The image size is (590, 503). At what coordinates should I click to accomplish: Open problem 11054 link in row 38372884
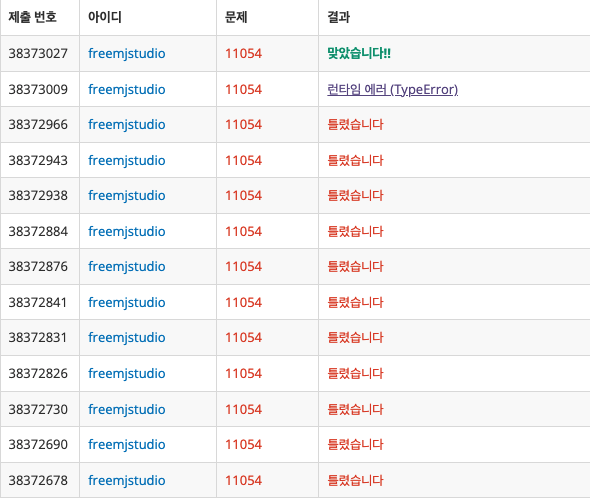tap(243, 231)
